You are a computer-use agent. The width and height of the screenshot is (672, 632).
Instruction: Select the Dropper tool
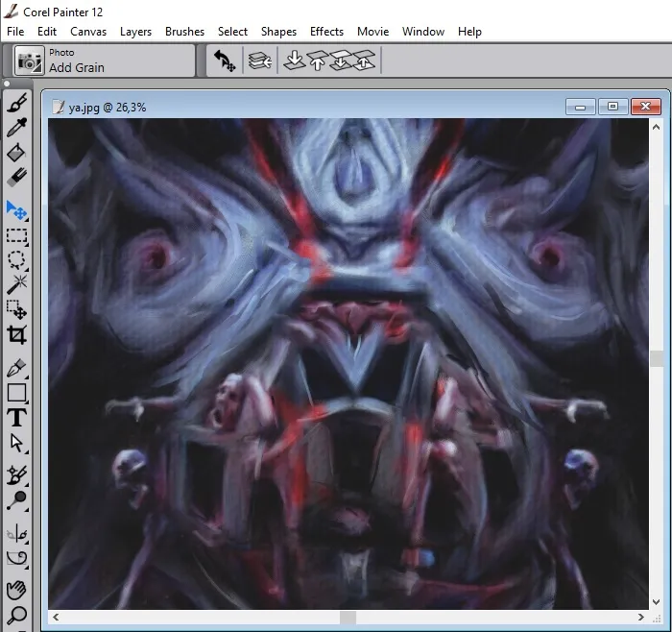click(x=16, y=128)
